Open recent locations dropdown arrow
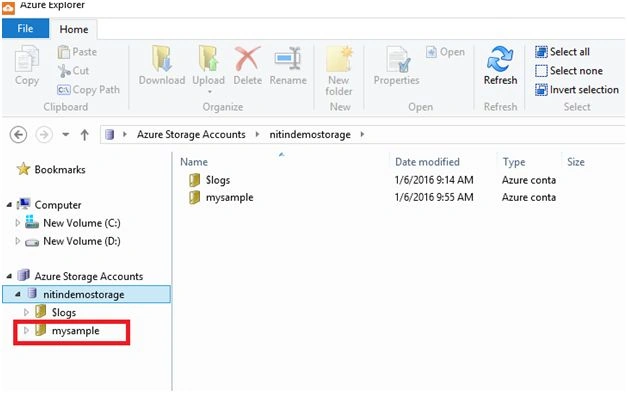Screen dimensions: 627x393 click(66, 135)
